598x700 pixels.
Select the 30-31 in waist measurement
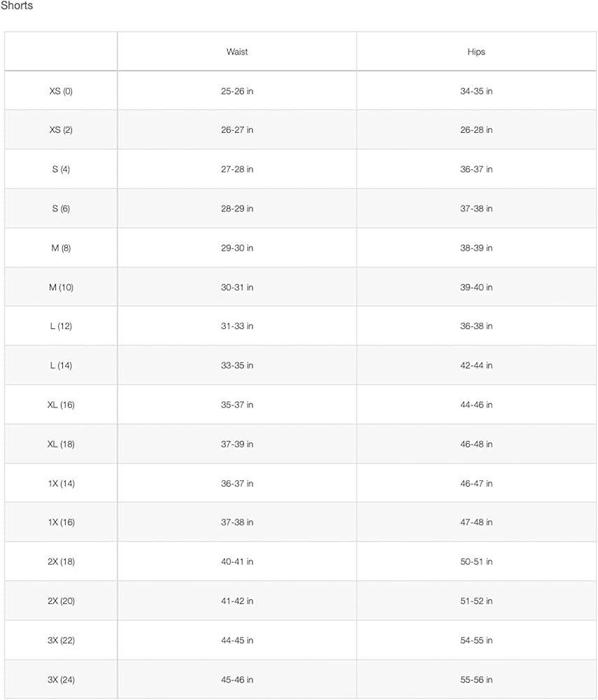pyautogui.click(x=237, y=287)
